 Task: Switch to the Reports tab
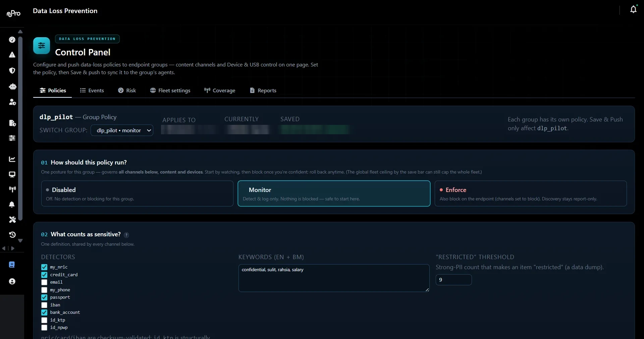pos(263,91)
